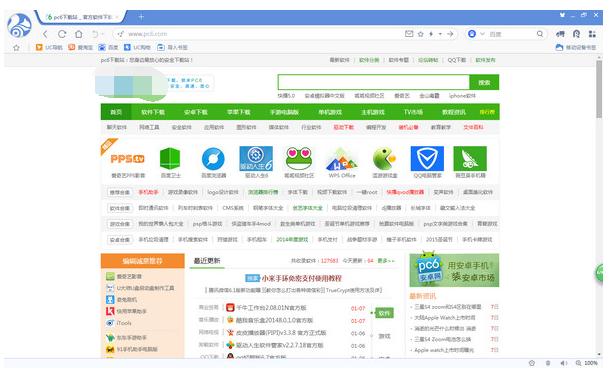Open the UC导航 bookmark
Viewport: 610px width, 376px height.
(x=49, y=47)
